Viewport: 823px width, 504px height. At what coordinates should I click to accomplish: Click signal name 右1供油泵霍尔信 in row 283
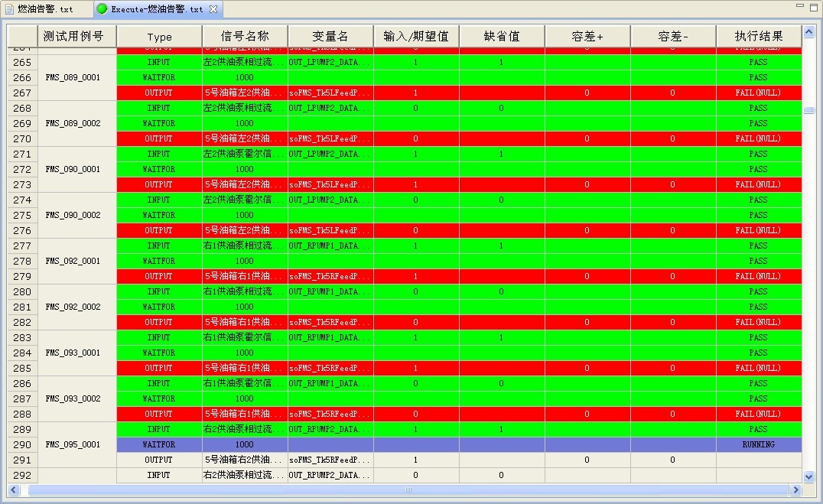pos(245,337)
